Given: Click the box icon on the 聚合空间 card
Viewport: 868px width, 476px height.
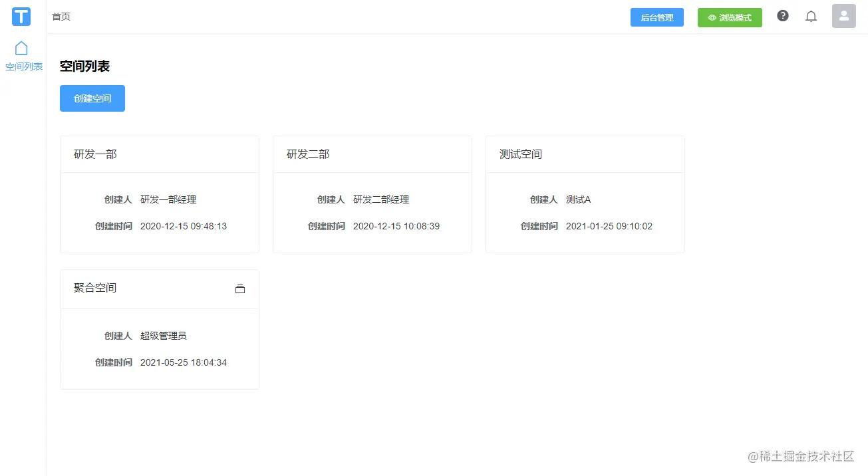Looking at the screenshot, I should pyautogui.click(x=240, y=289).
